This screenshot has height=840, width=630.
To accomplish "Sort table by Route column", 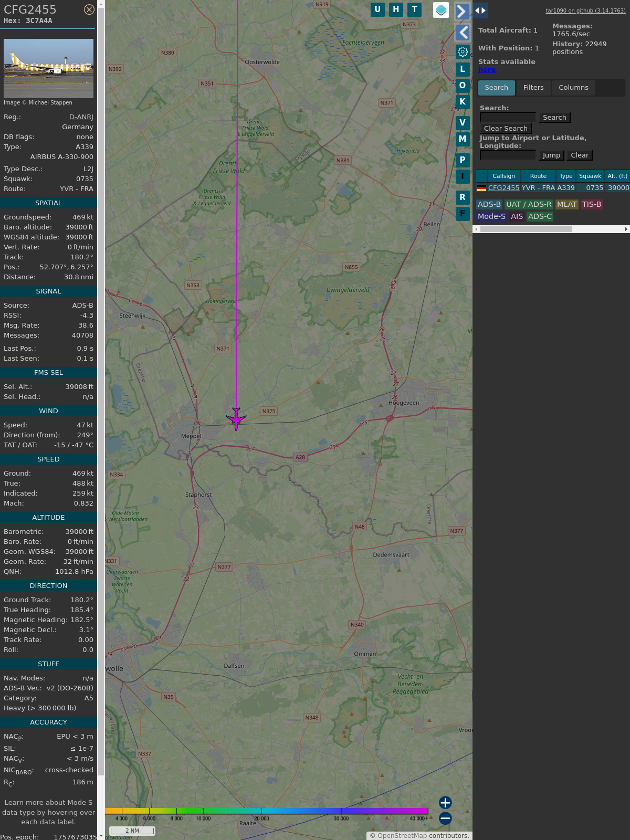I will pos(538,176).
